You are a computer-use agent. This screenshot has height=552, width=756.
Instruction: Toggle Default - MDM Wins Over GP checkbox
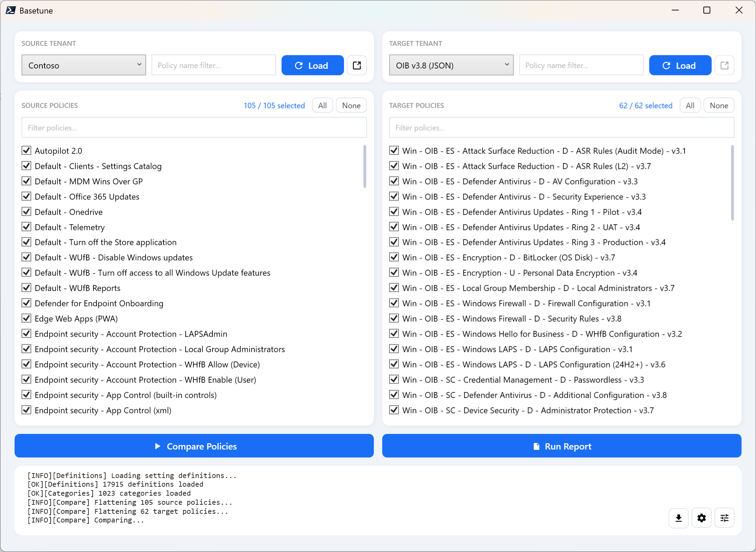pyautogui.click(x=26, y=181)
